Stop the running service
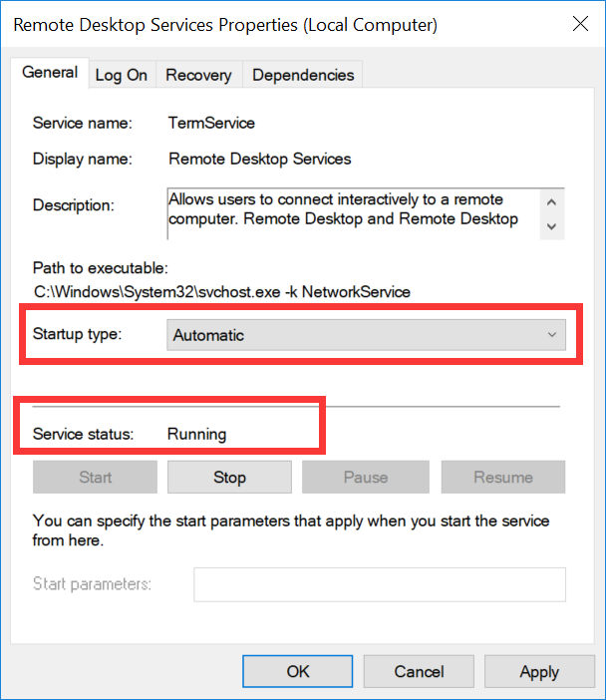 (x=229, y=478)
